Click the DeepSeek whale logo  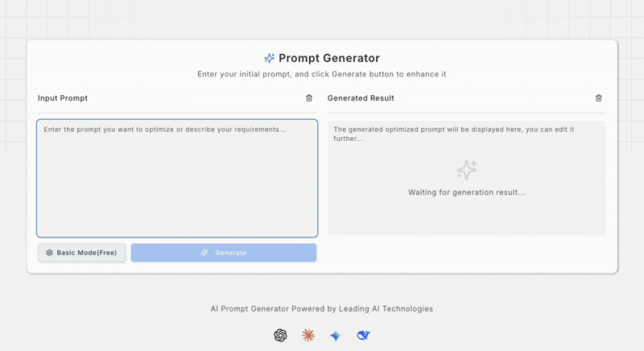pyautogui.click(x=363, y=336)
